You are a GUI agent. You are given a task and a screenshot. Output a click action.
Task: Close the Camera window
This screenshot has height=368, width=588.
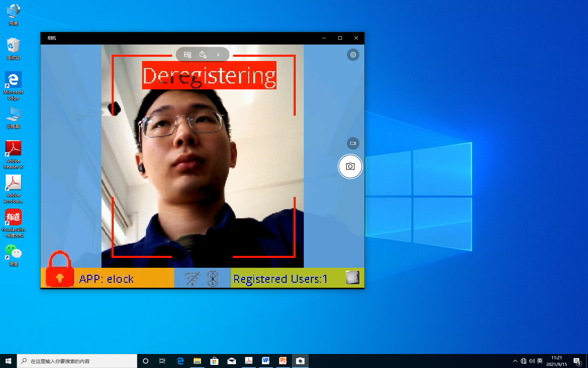tap(356, 38)
